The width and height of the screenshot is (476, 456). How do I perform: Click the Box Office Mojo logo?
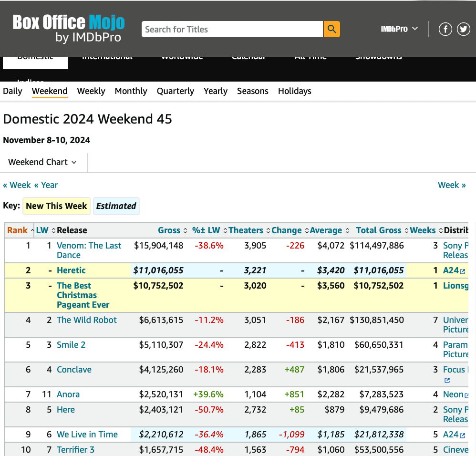(x=69, y=28)
